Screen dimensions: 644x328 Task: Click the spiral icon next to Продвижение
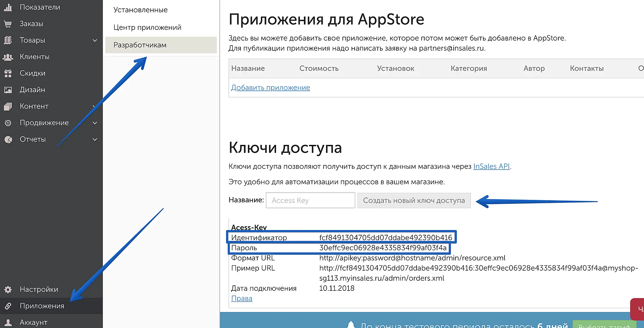(x=8, y=123)
